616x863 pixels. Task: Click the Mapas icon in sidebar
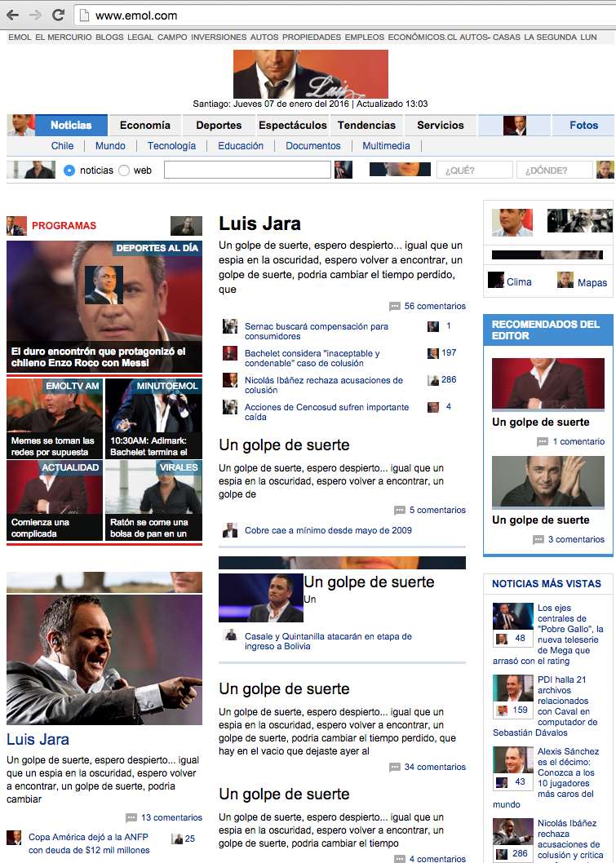tap(565, 280)
